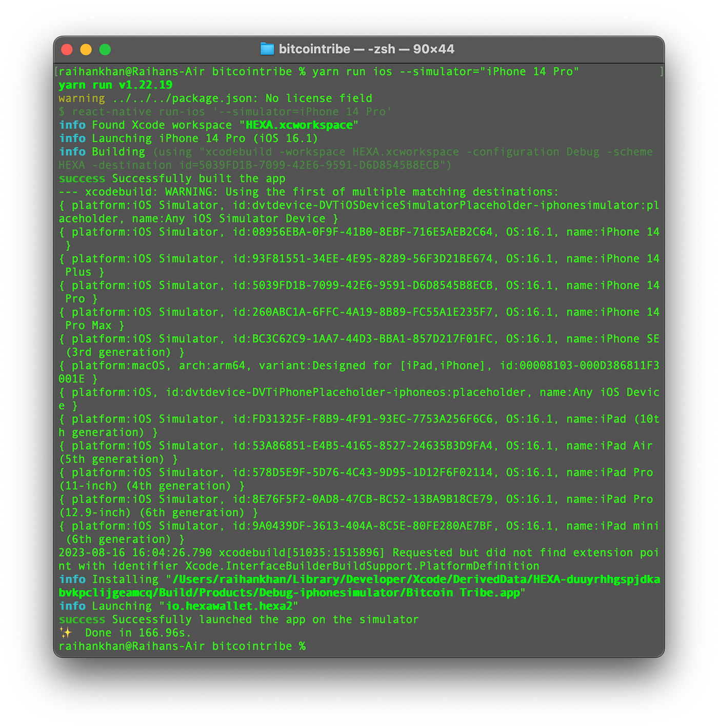Click the window title "bitcointribe — -zsh — 90×44"
718x728 pixels.
point(366,49)
